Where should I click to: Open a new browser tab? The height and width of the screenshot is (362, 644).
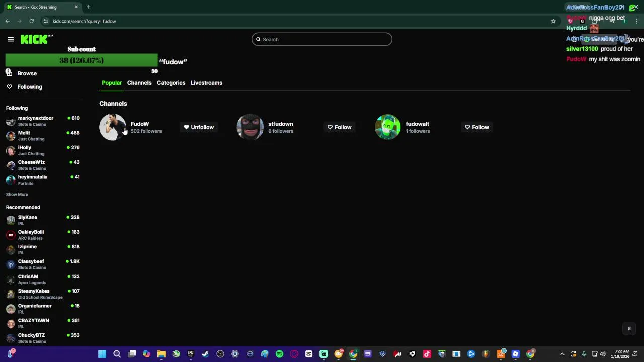[x=89, y=7]
